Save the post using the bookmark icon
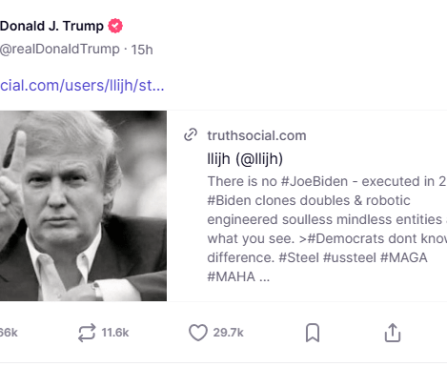The width and height of the screenshot is (447, 367). click(x=313, y=333)
